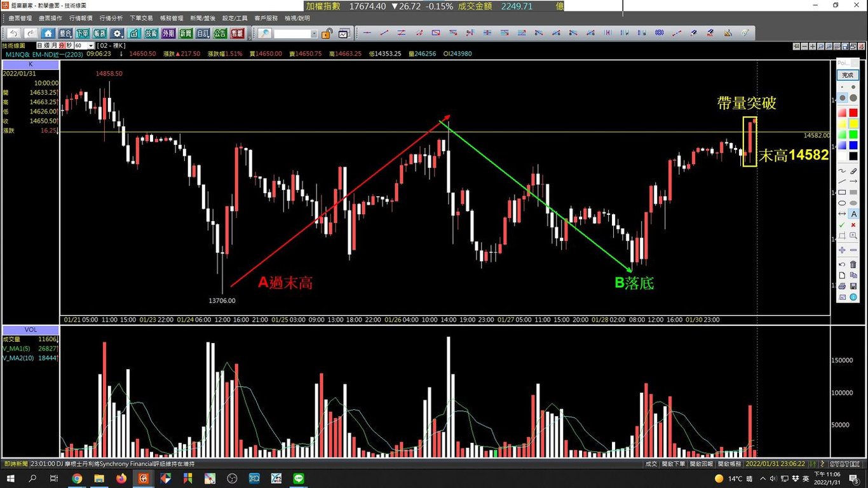Open the 自訂 custom toolbar button

[x=203, y=33]
